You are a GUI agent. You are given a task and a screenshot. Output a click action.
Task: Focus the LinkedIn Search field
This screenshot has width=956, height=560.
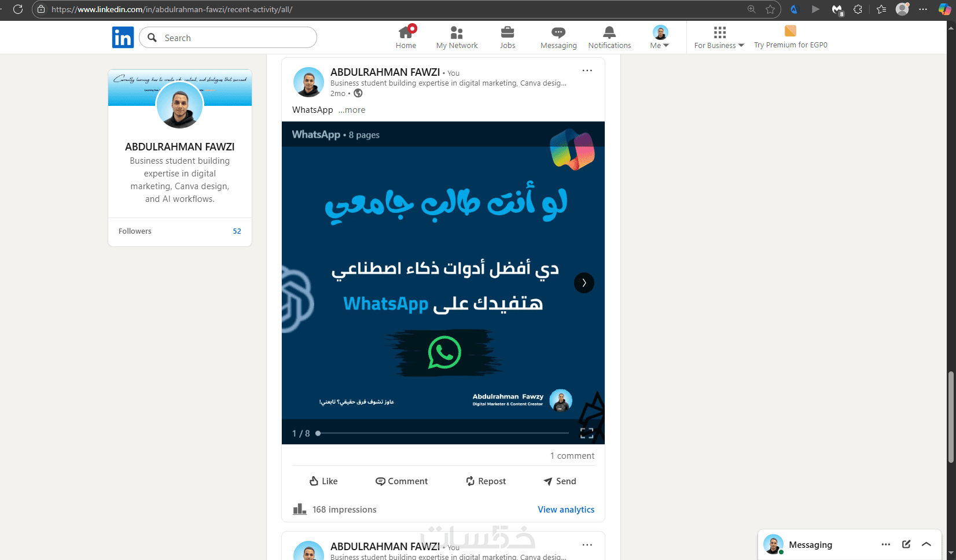coord(228,38)
